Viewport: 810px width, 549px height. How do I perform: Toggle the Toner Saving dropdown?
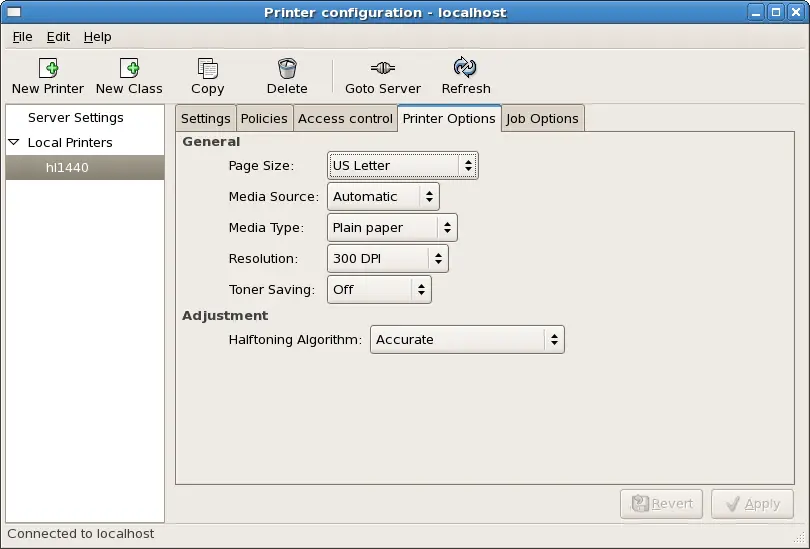(x=379, y=290)
